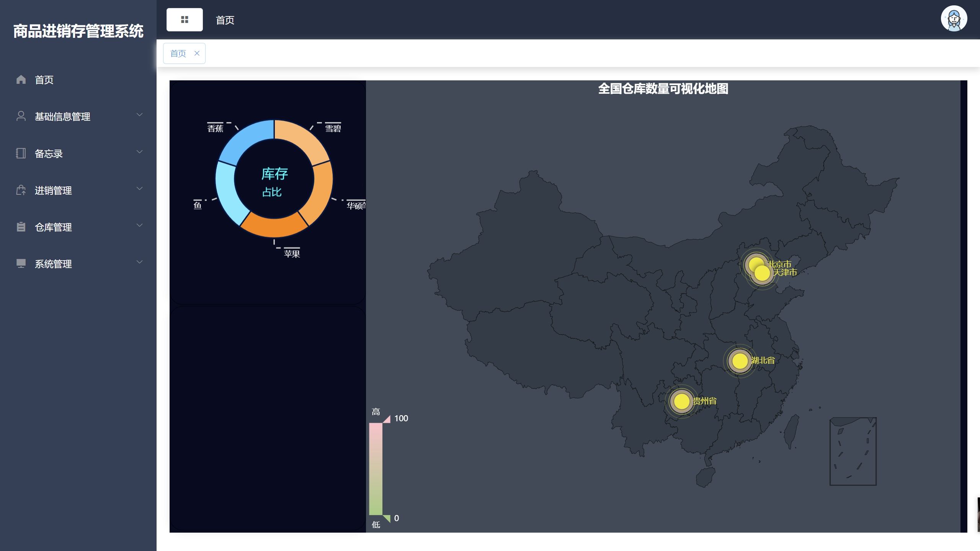Select 首页 entry in the left sidebar
The width and height of the screenshot is (980, 551).
(44, 80)
